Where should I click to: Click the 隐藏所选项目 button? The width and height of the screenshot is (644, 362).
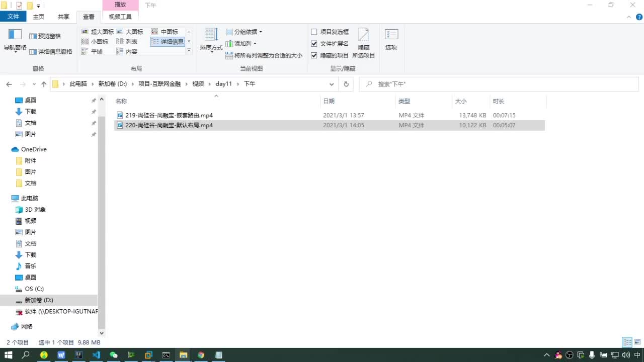(364, 43)
